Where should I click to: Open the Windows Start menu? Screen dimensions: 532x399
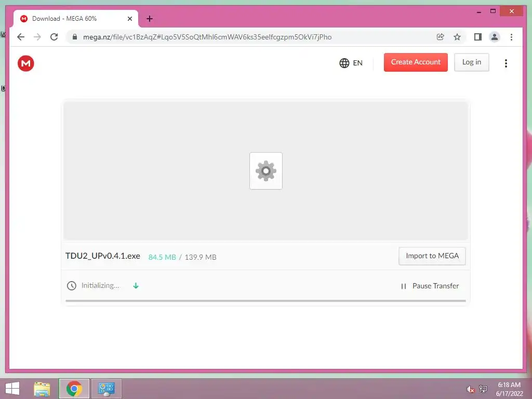(x=12, y=389)
